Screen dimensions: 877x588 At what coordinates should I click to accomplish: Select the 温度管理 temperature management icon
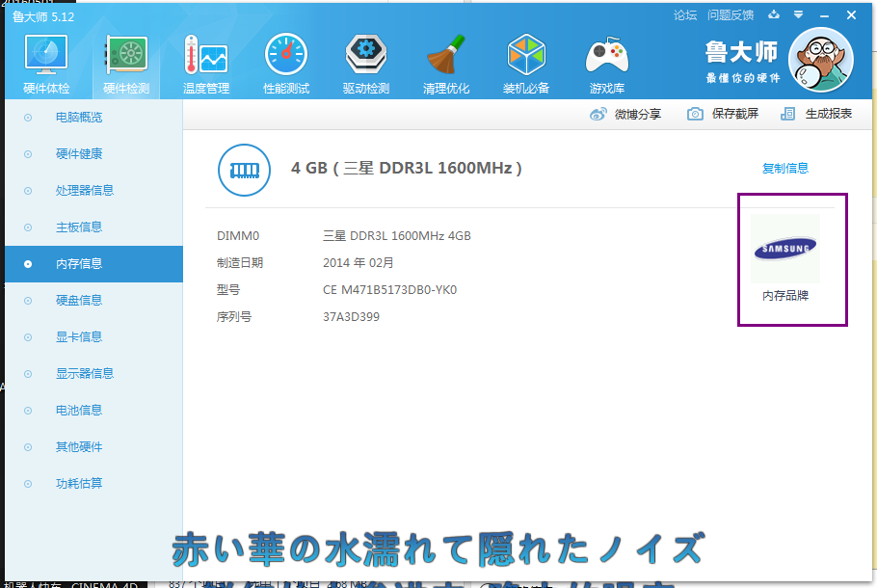205,64
